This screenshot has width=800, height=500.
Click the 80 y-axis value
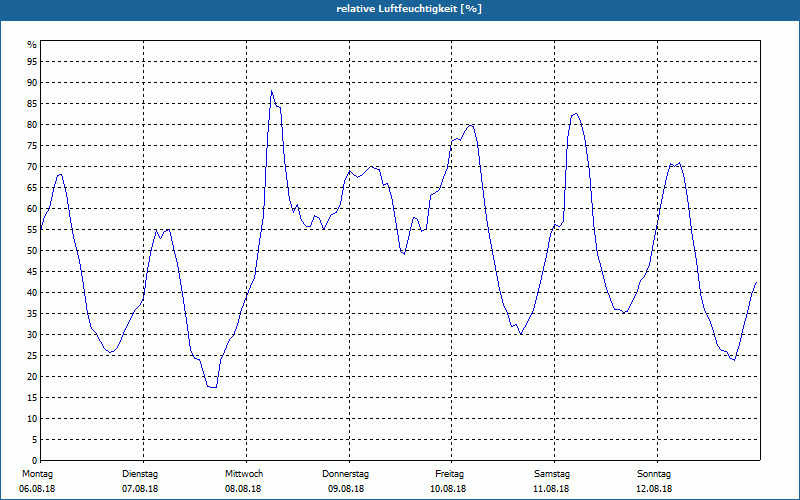pyautogui.click(x=32, y=124)
